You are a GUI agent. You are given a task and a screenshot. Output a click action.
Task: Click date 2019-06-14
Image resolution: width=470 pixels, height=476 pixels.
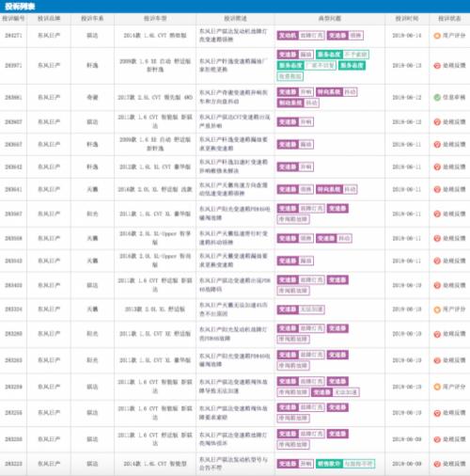[407, 36]
